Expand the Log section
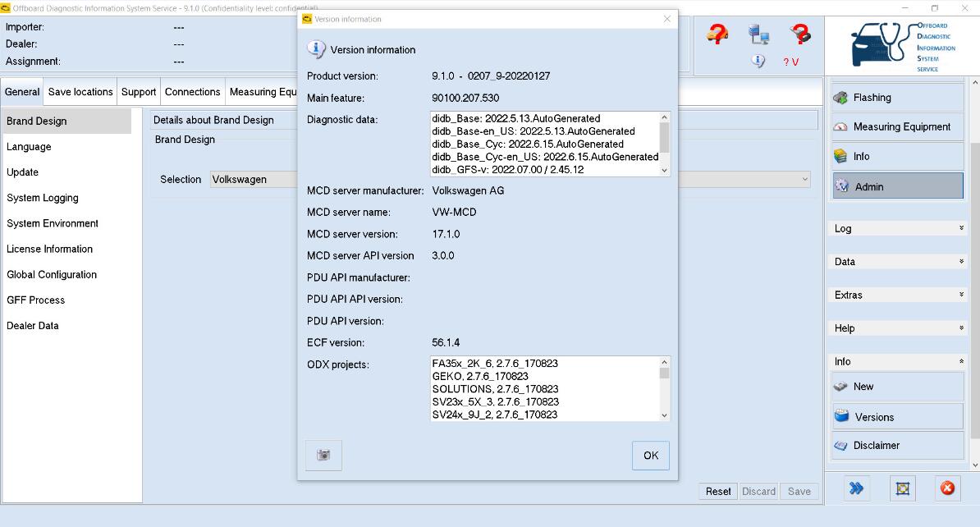This screenshot has width=980, height=527. 898,229
